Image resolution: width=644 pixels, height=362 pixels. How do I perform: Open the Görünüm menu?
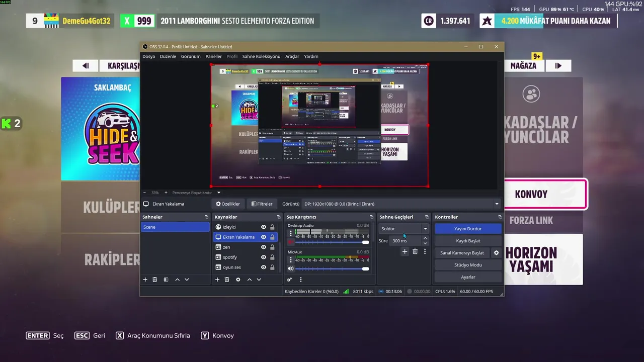pyautogui.click(x=191, y=56)
